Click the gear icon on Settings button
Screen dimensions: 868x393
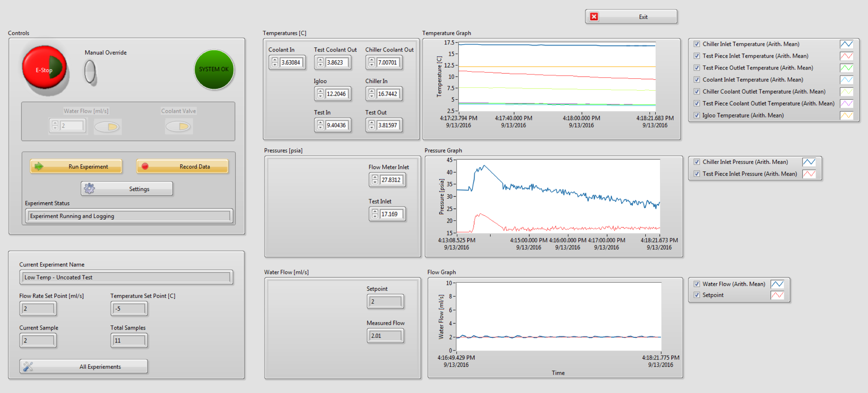[x=89, y=189]
